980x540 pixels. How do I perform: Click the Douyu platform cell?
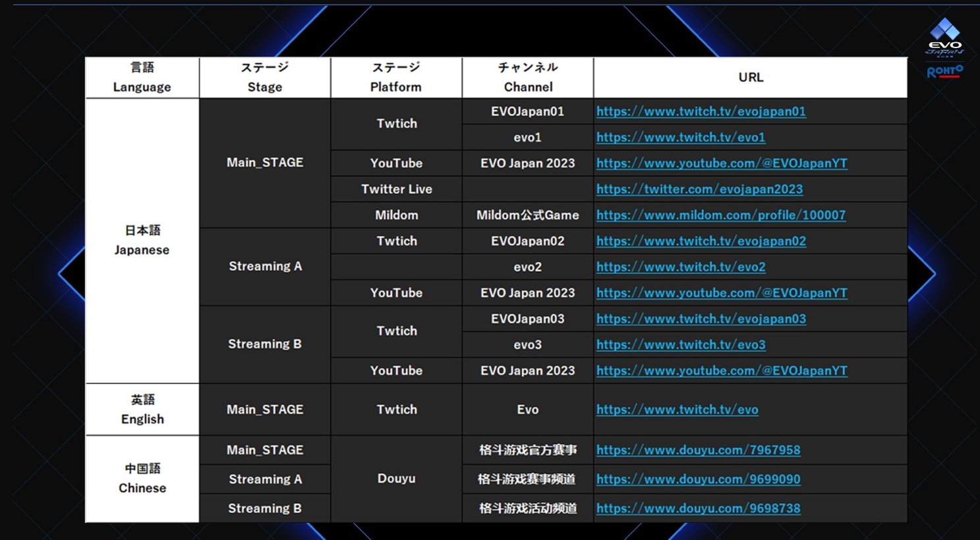396,479
